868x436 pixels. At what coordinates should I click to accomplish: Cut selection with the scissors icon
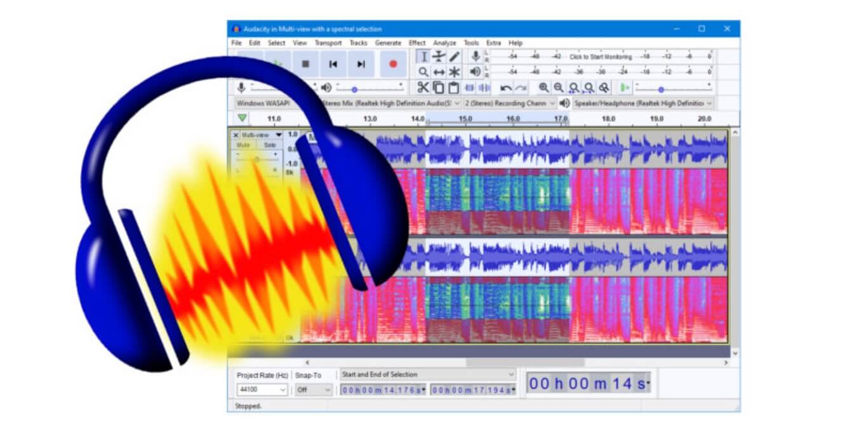pyautogui.click(x=424, y=88)
